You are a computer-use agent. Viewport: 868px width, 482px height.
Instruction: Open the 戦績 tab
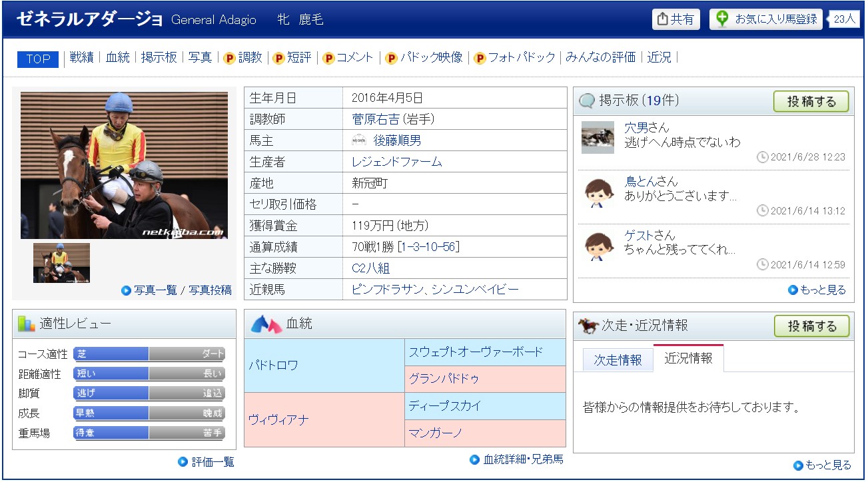[x=81, y=57]
